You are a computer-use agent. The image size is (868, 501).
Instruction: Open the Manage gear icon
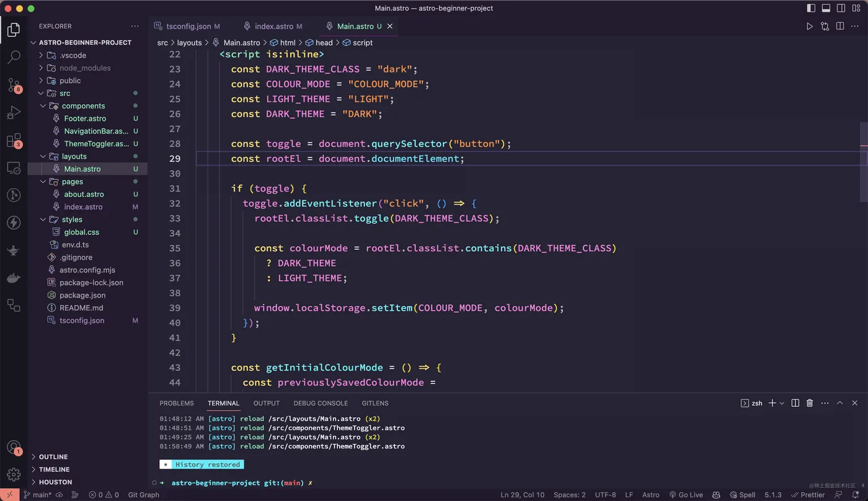[14, 474]
